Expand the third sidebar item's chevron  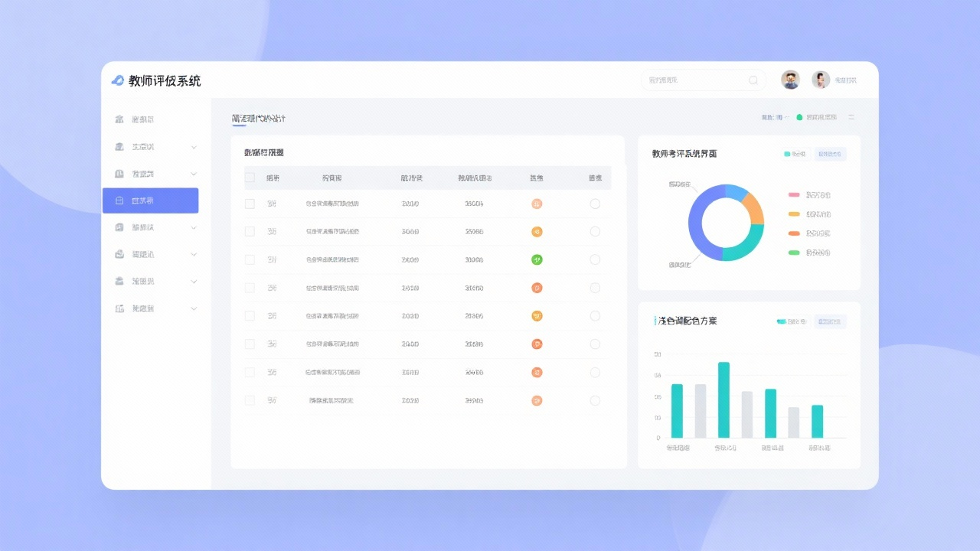[x=194, y=174]
